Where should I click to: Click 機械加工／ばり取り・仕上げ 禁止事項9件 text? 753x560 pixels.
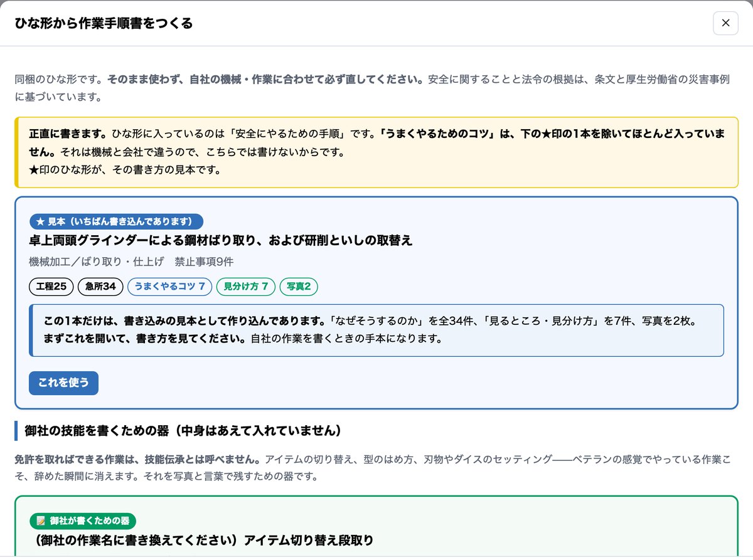tap(131, 262)
